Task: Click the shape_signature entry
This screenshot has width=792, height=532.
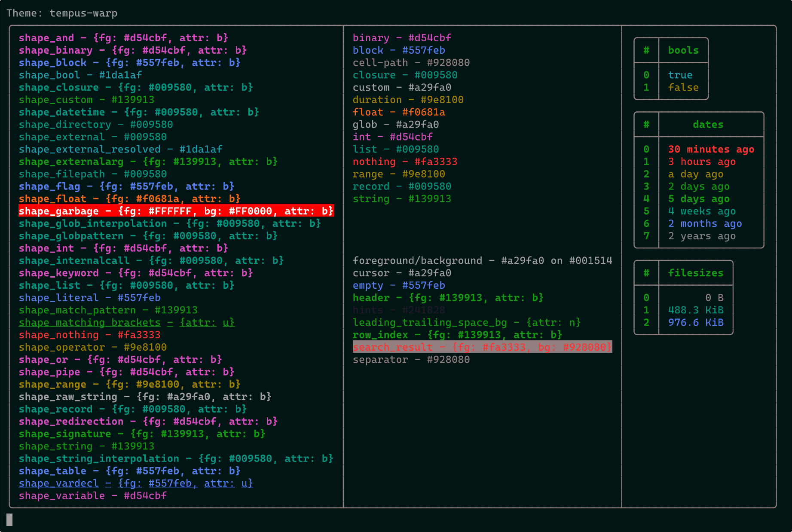Action: 142,434
